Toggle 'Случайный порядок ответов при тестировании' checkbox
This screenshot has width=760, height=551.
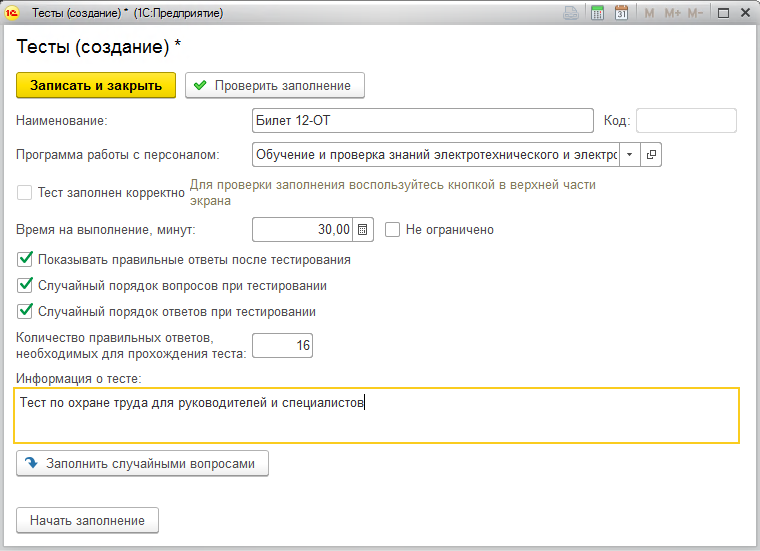click(x=26, y=311)
